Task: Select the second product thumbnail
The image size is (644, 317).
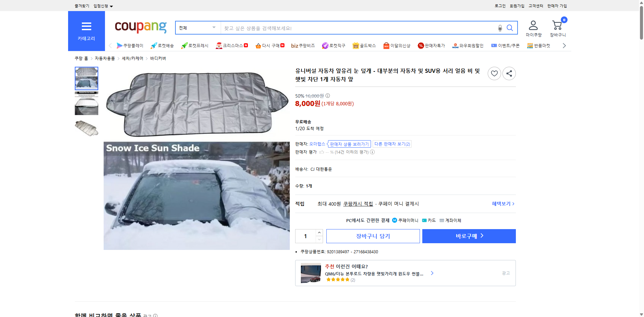Action: pos(86,103)
